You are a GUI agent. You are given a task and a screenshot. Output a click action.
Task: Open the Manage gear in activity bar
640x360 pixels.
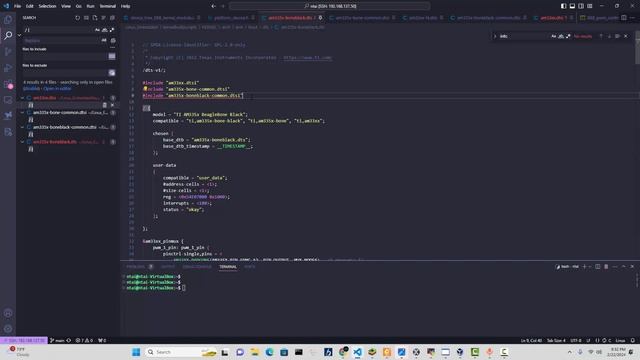(8, 329)
